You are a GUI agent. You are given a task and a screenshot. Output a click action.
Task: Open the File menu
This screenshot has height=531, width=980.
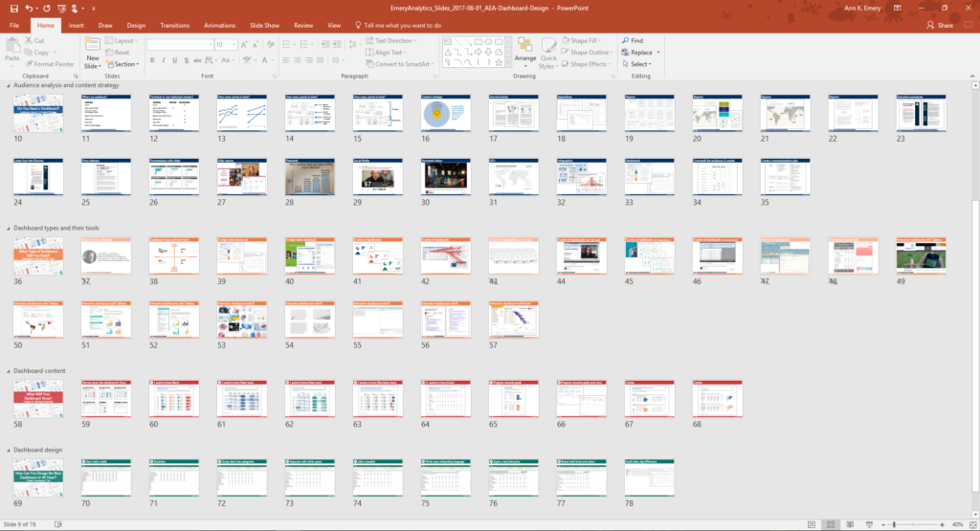pos(14,26)
